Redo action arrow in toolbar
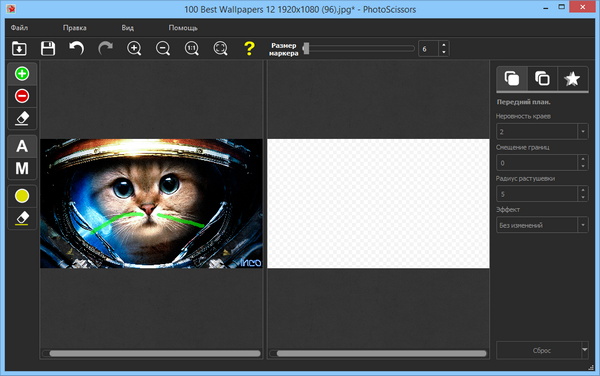This screenshot has height=376, width=600. click(105, 49)
